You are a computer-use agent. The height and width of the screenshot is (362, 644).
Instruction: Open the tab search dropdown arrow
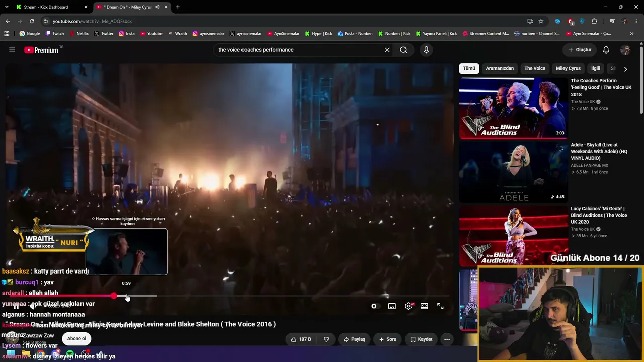tap(8, 7)
